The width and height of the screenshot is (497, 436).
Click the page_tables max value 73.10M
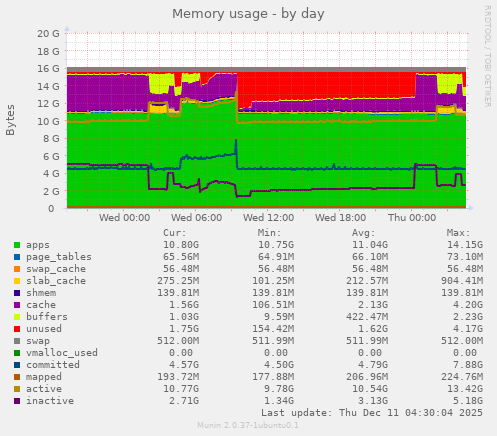pos(465,257)
